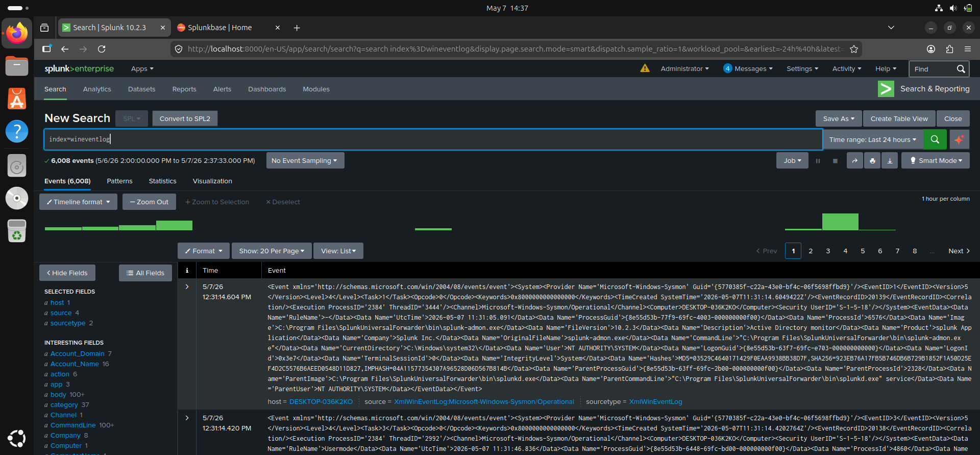The image size is (980, 455).
Task: Click Convert to SPL2 button
Action: pos(185,119)
